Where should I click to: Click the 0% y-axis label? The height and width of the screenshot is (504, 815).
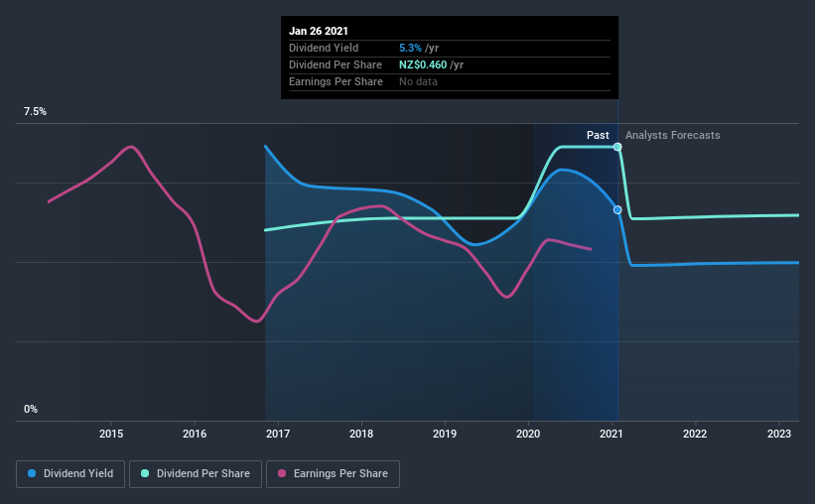(x=31, y=410)
